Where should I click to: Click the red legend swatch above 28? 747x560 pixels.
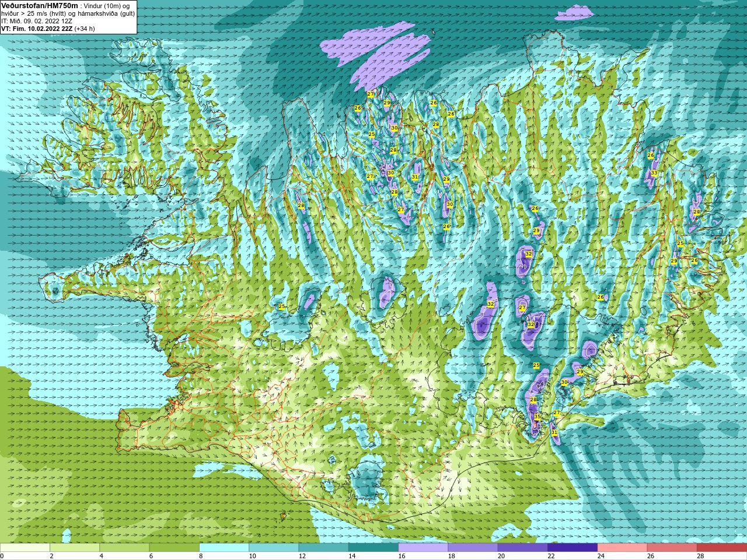coord(722,548)
